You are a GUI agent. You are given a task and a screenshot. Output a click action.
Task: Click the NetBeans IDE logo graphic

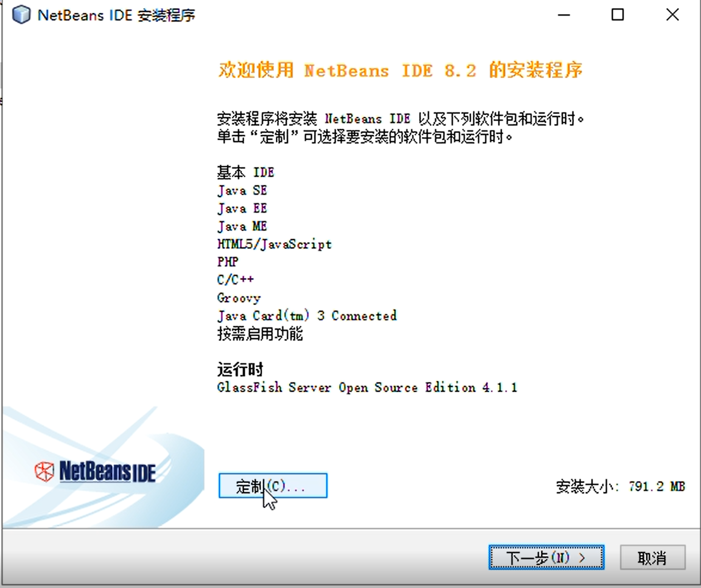point(96,471)
